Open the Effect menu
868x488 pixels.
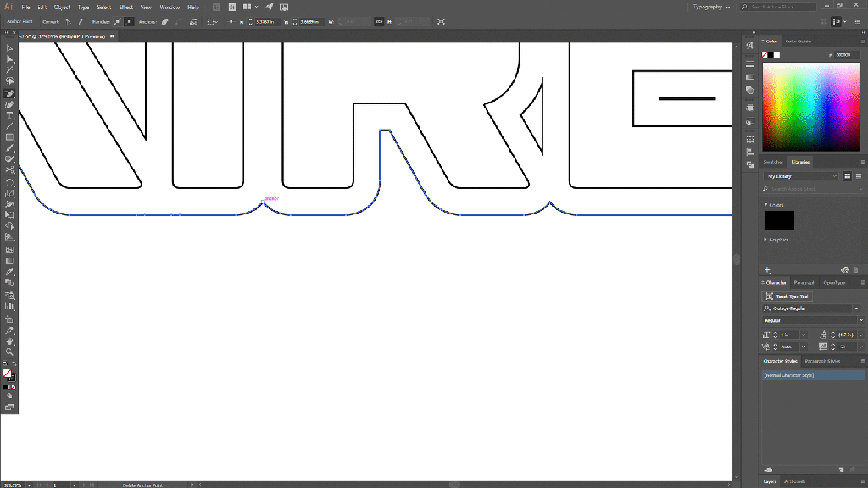125,7
